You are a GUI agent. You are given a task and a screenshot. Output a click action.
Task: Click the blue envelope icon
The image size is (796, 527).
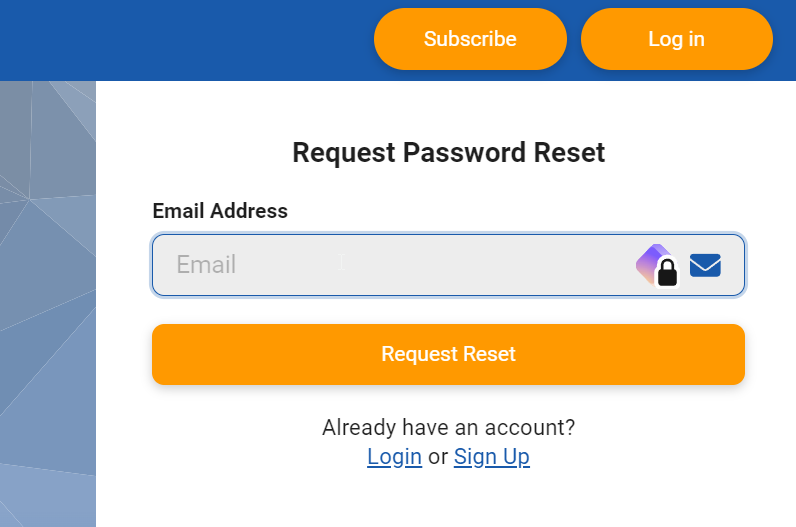click(705, 266)
